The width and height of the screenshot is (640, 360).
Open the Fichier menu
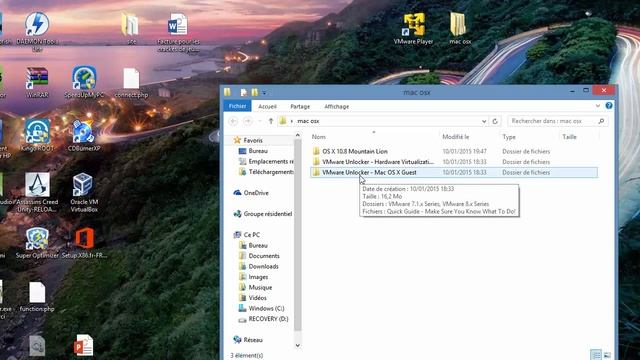coord(237,106)
